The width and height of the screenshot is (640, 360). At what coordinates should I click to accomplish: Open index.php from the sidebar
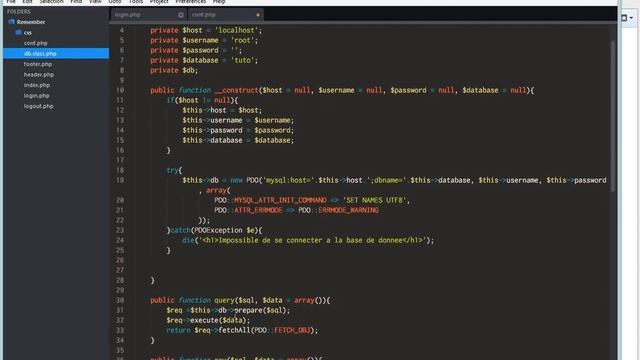coord(37,85)
